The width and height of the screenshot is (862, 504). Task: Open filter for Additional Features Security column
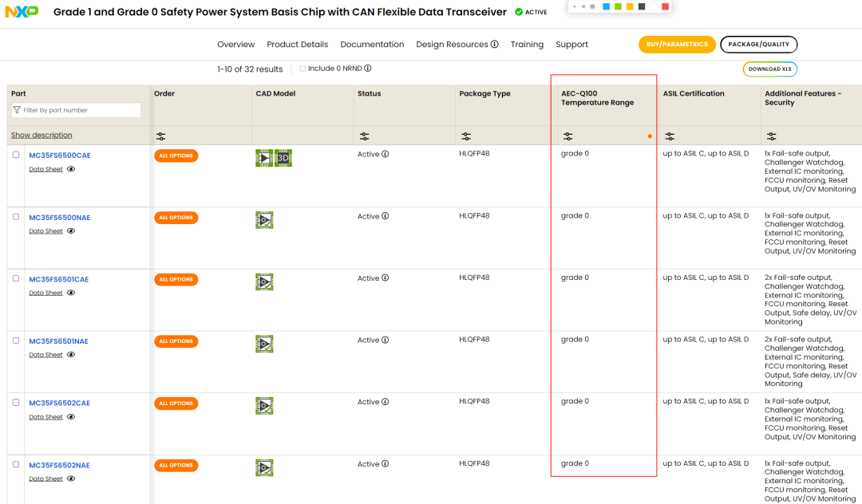coord(771,136)
